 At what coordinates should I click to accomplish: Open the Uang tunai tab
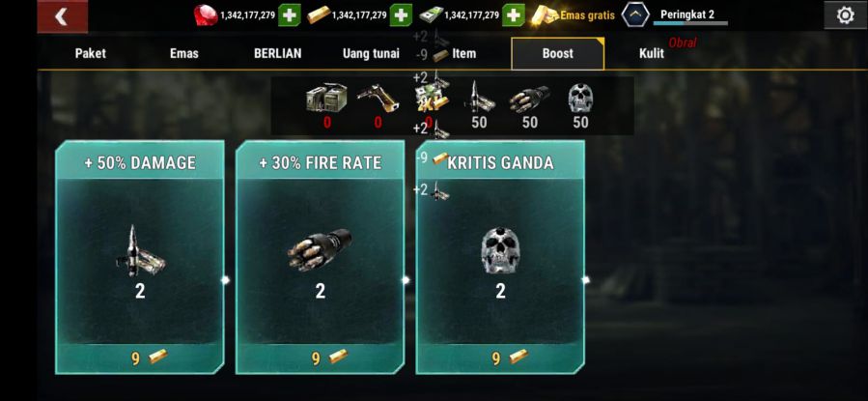point(371,54)
